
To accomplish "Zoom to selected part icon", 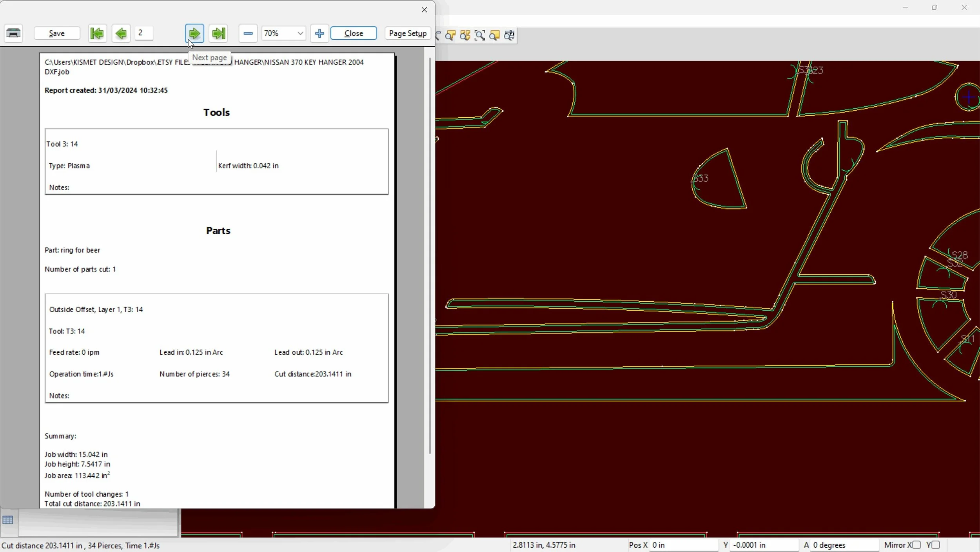I will [x=450, y=36].
